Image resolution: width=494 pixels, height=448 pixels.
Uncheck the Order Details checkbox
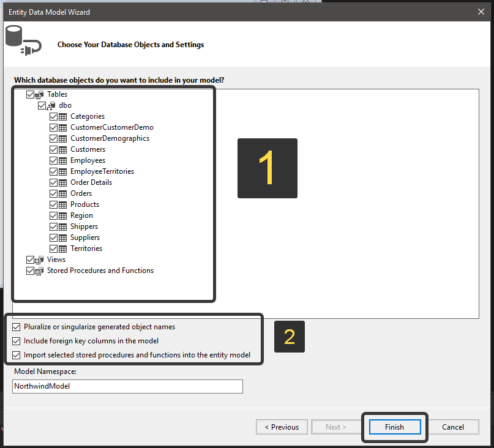click(53, 183)
